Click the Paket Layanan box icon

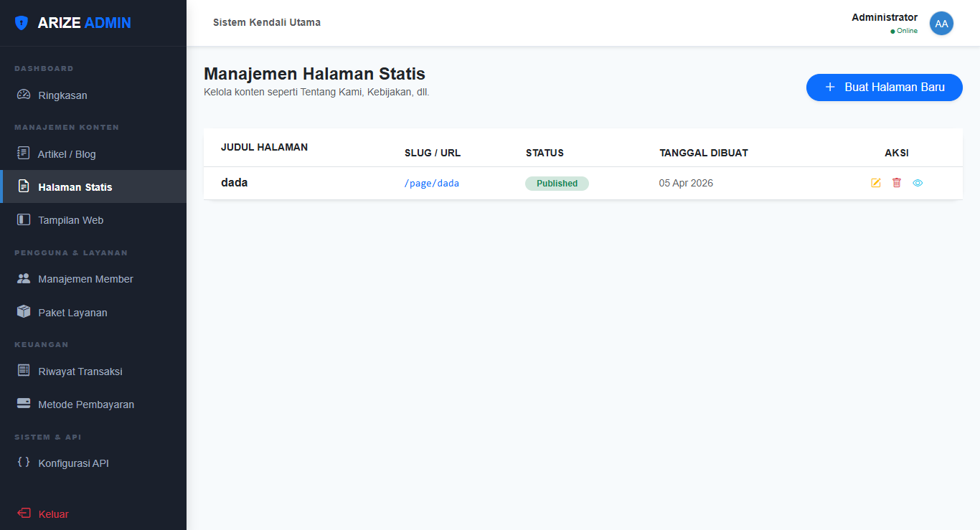coord(24,312)
